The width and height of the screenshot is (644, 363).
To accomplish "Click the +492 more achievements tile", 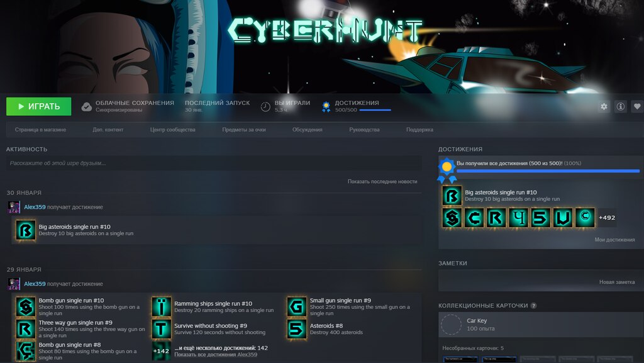I will (607, 218).
